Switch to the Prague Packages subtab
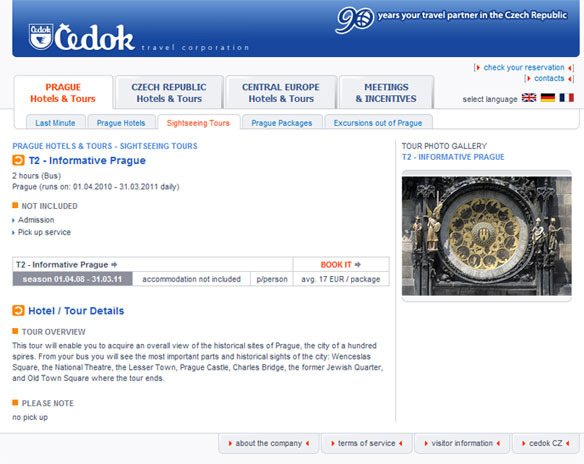Image resolution: width=584 pixels, height=464 pixels. coord(282,123)
